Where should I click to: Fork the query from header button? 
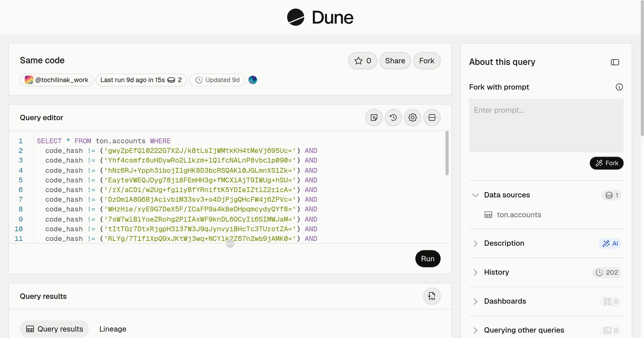[427, 61]
